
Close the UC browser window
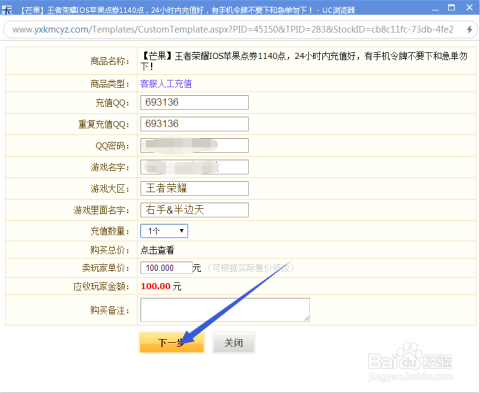pyautogui.click(x=470, y=8)
